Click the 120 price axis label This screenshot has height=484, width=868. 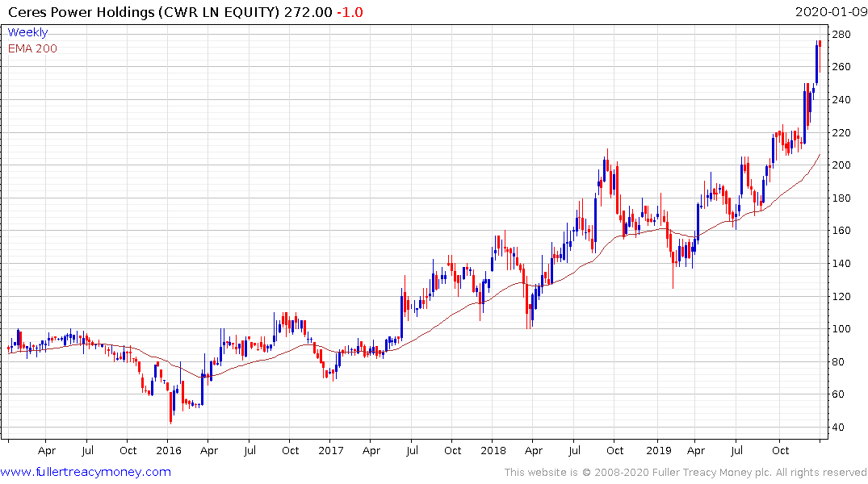841,297
